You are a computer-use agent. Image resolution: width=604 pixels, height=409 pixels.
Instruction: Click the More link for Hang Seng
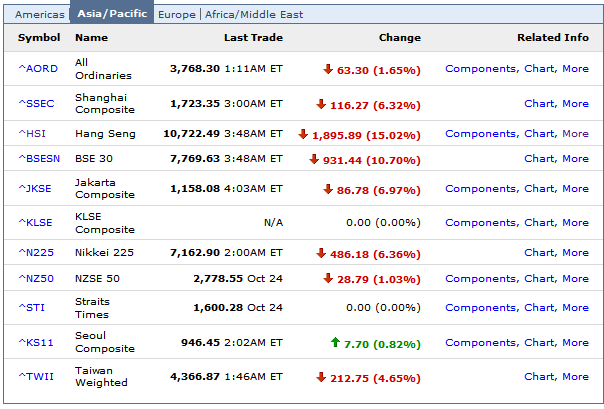(x=575, y=134)
